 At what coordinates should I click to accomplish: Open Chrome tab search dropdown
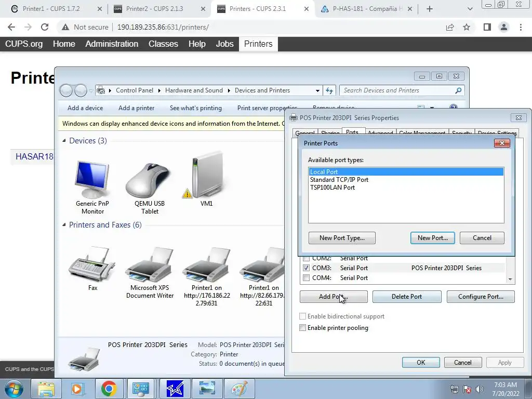[470, 9]
